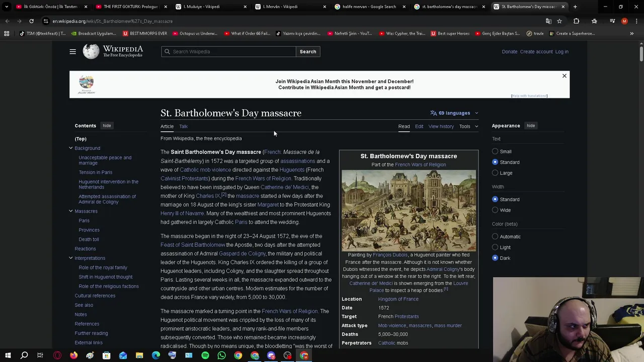Image resolution: width=644 pixels, height=362 pixels.
Task: Select the Small text size option
Action: (495, 151)
